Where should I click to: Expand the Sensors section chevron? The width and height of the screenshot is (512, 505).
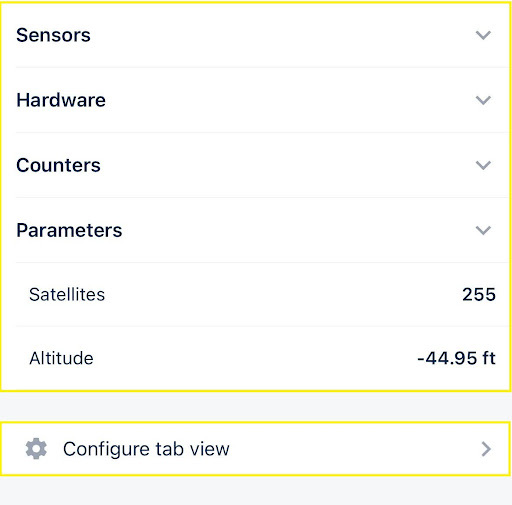click(x=483, y=35)
